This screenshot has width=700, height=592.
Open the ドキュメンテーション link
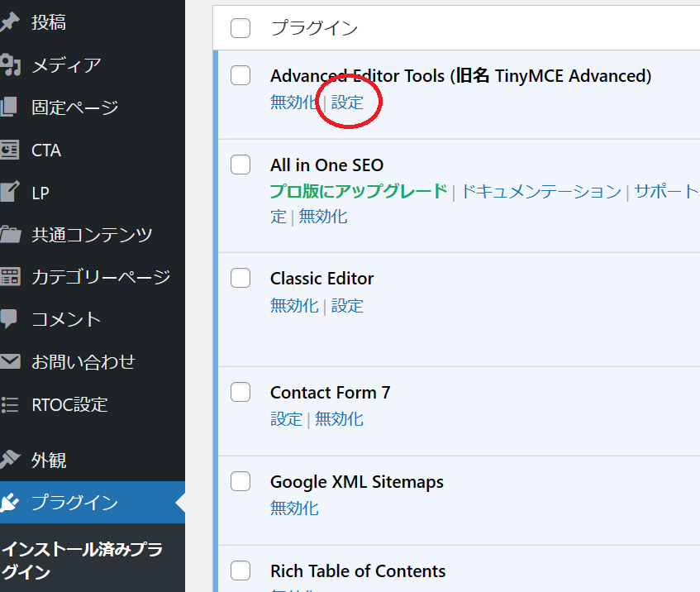click(540, 192)
